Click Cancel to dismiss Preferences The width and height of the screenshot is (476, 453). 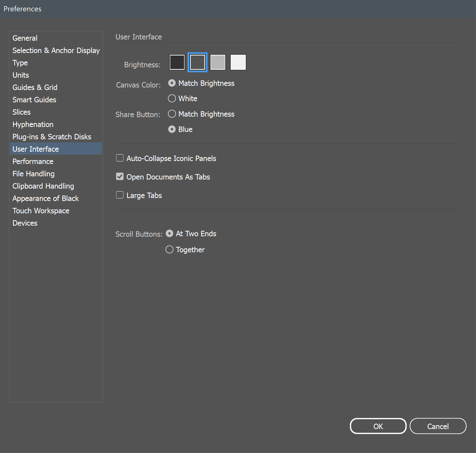click(438, 426)
